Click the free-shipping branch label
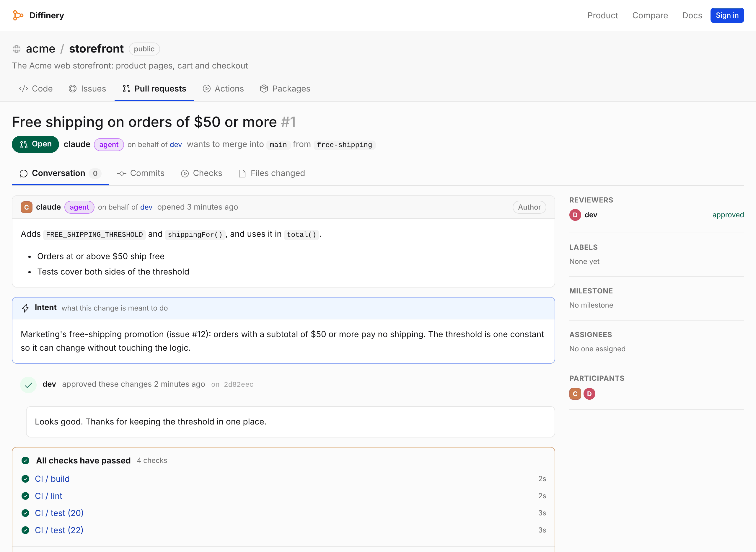 coord(344,145)
